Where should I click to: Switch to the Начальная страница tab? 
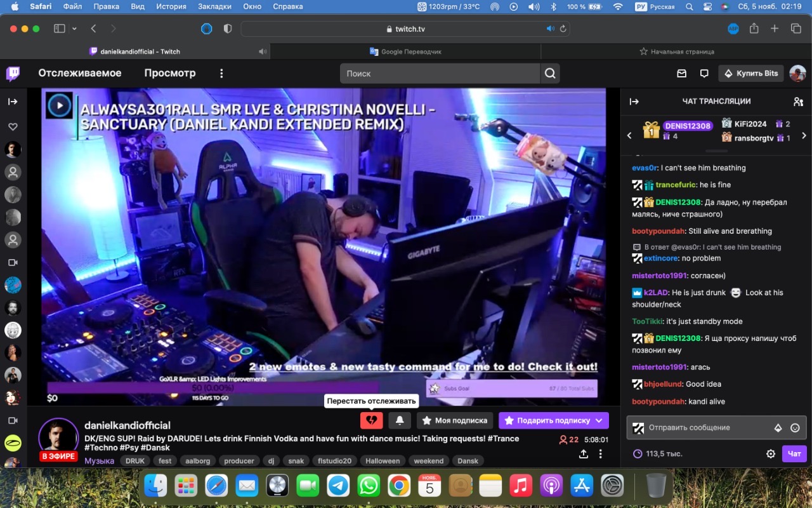point(676,51)
